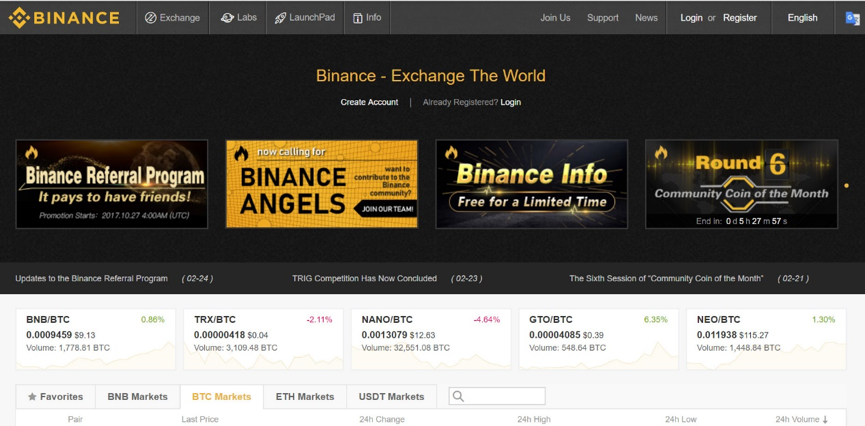Open the Support link
The width and height of the screenshot is (865, 426).
pos(602,18)
